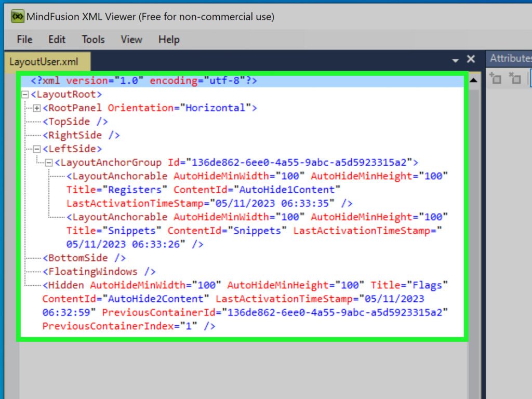Open the Help menu
The image size is (532, 399).
pyautogui.click(x=168, y=39)
